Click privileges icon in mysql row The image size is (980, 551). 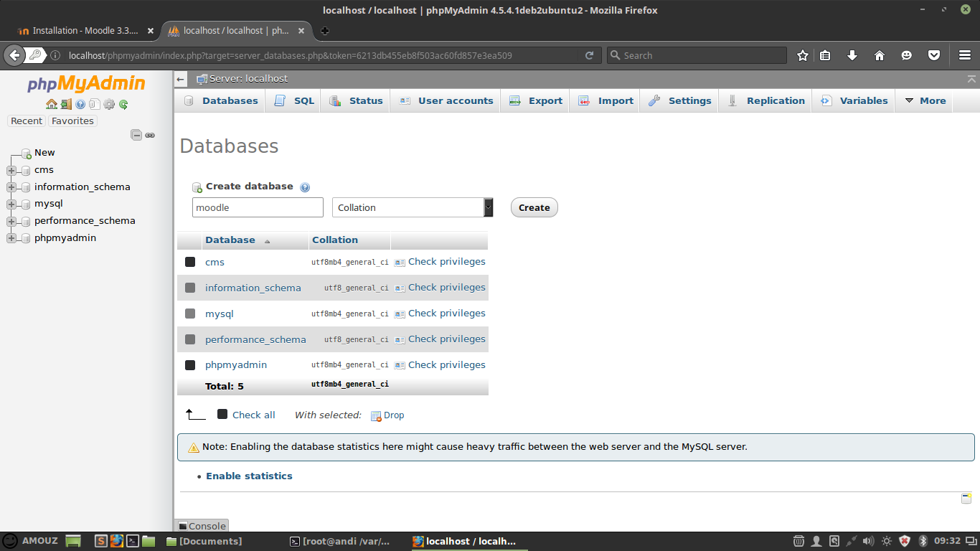click(x=400, y=314)
